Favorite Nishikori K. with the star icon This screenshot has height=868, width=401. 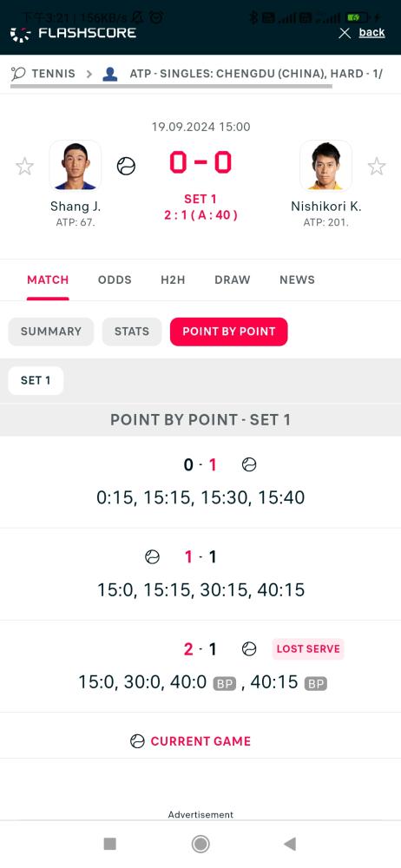tap(377, 166)
